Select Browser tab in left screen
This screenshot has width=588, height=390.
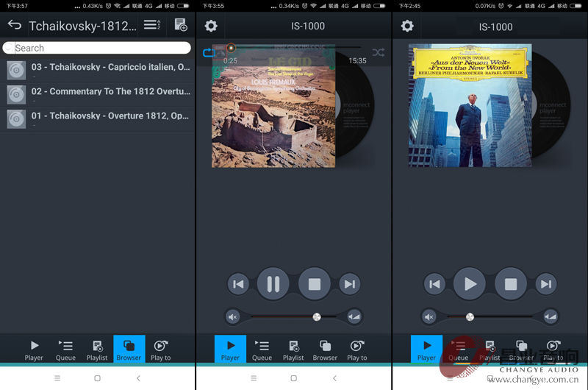click(129, 349)
